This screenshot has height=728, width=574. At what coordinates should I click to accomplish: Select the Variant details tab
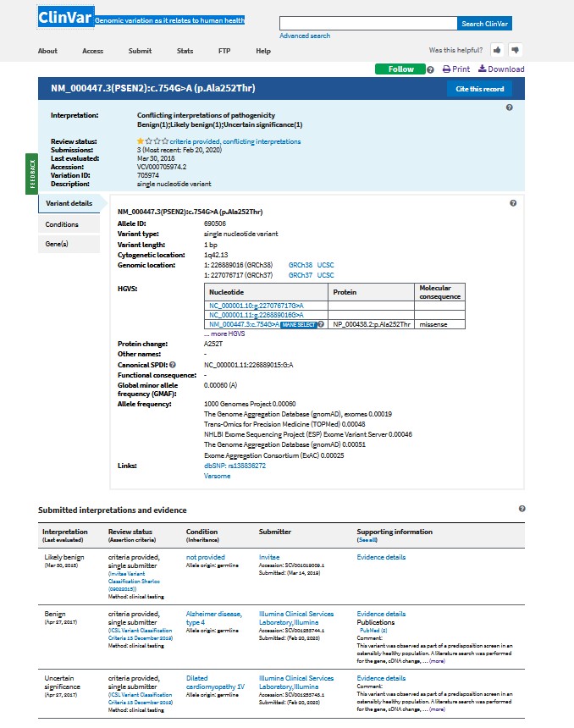tap(69, 203)
